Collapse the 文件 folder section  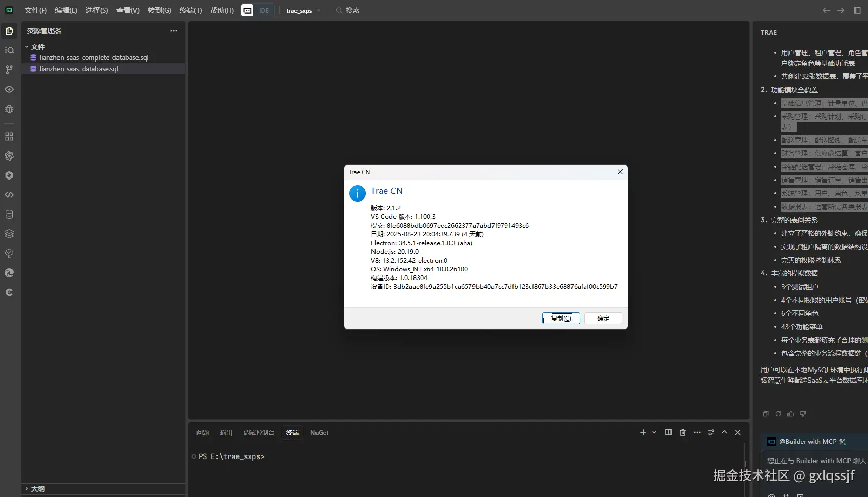[27, 47]
